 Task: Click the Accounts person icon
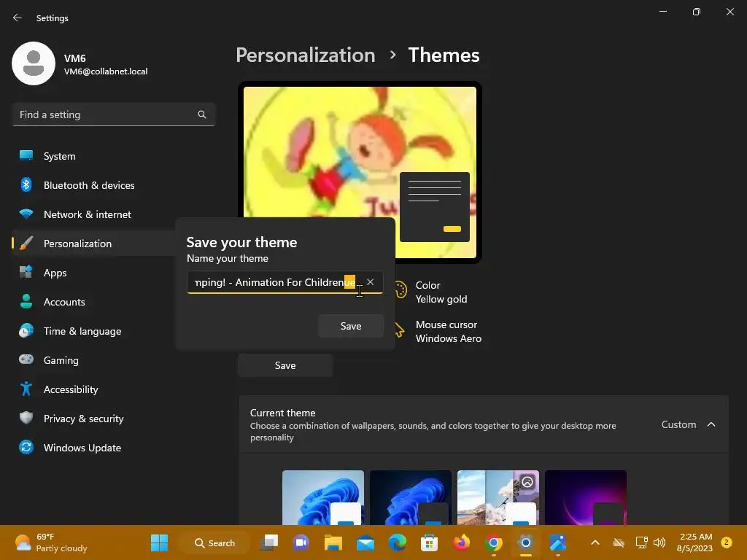point(26,301)
